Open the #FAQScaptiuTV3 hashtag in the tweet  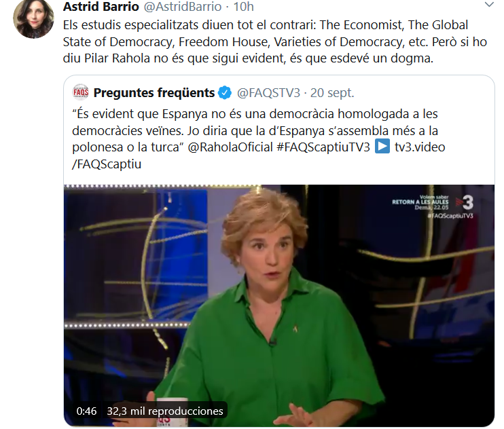tap(323, 147)
